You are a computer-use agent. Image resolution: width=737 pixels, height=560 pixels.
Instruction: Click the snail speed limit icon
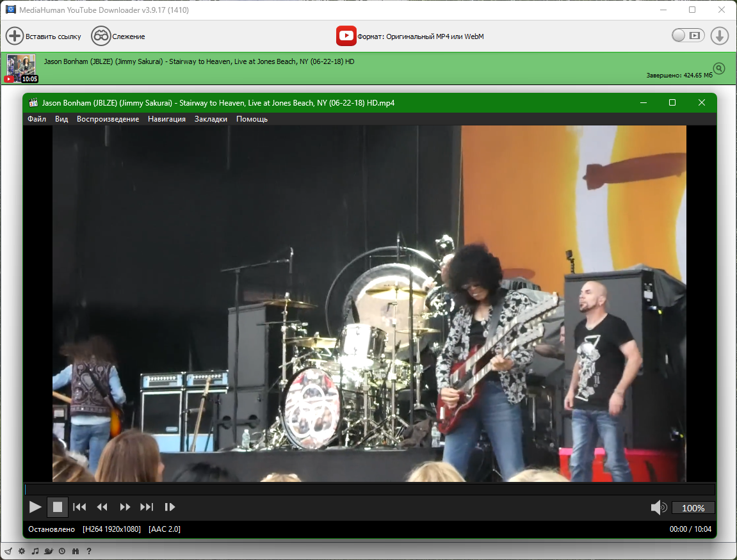tap(49, 551)
